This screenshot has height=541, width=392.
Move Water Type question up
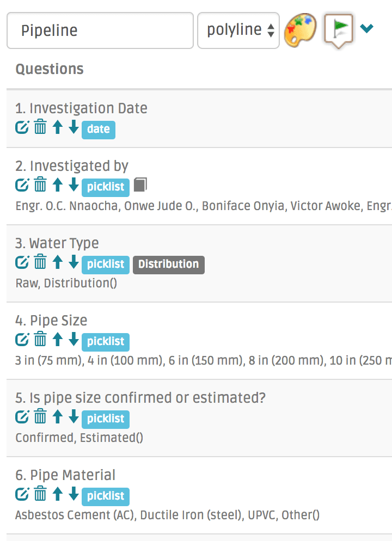pyautogui.click(x=58, y=263)
